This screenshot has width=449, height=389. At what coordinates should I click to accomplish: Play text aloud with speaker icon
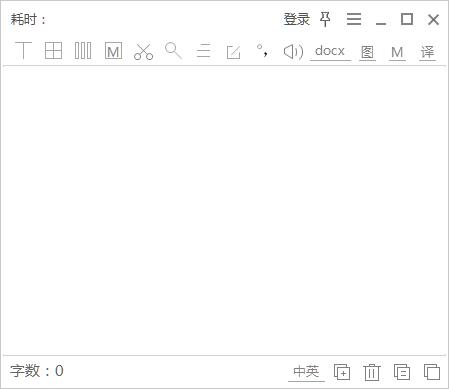293,51
